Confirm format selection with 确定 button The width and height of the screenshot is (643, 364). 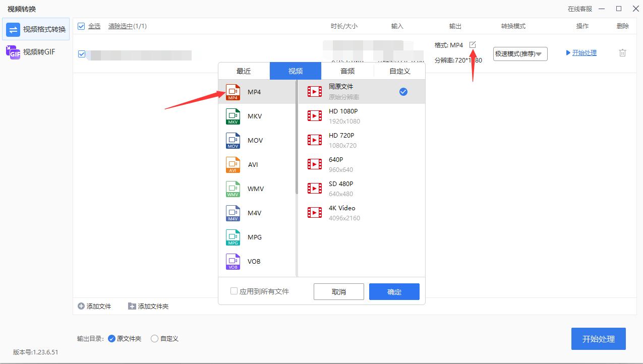coord(394,291)
